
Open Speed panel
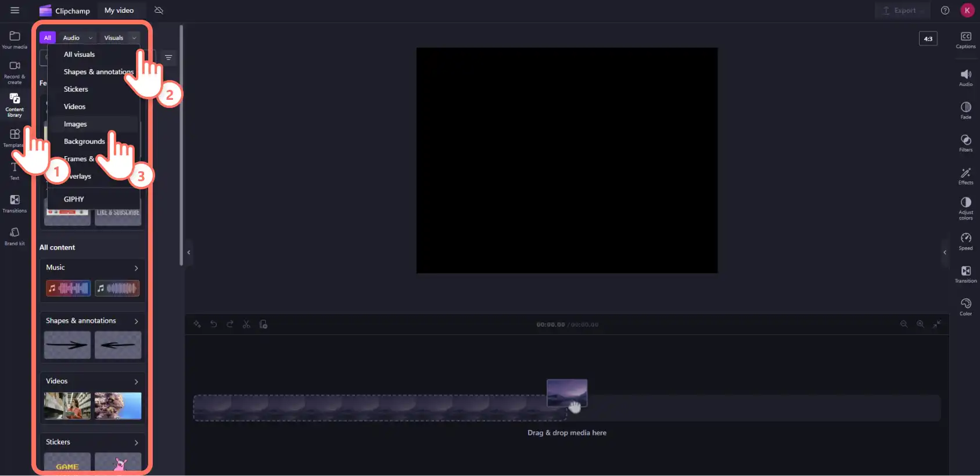tap(965, 241)
